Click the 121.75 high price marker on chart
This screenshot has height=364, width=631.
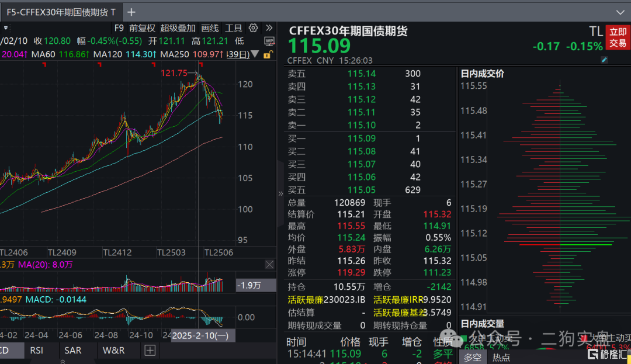[x=174, y=73]
